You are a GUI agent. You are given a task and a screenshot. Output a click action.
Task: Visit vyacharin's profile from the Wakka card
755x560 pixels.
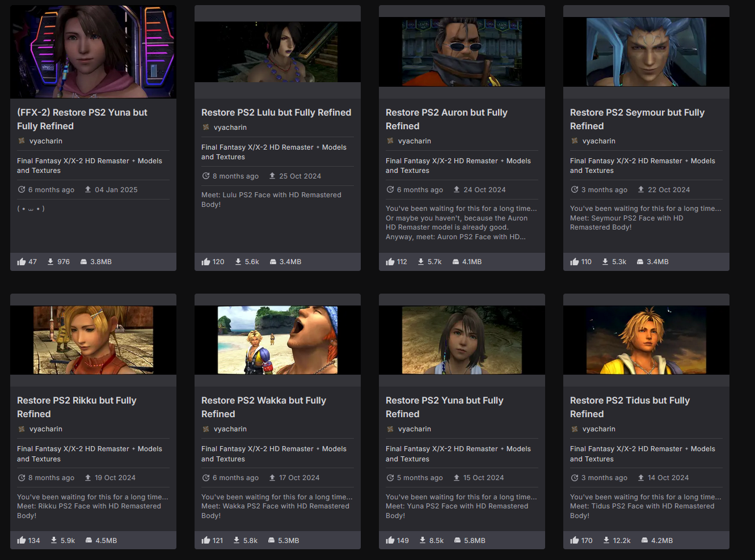[x=230, y=429]
